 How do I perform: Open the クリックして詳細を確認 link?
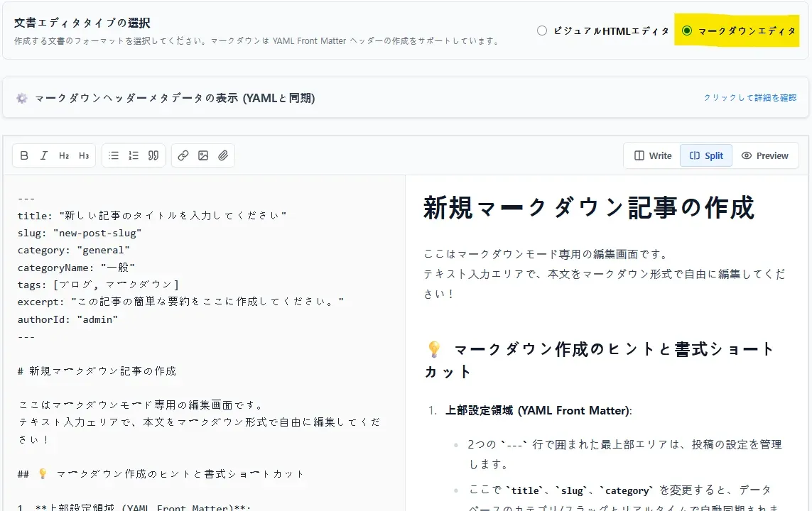(x=750, y=98)
